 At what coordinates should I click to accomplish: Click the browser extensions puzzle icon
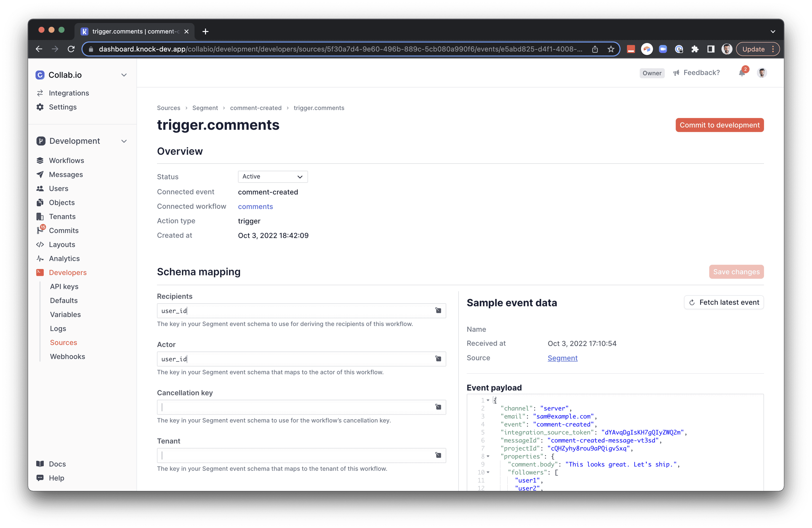pos(695,49)
